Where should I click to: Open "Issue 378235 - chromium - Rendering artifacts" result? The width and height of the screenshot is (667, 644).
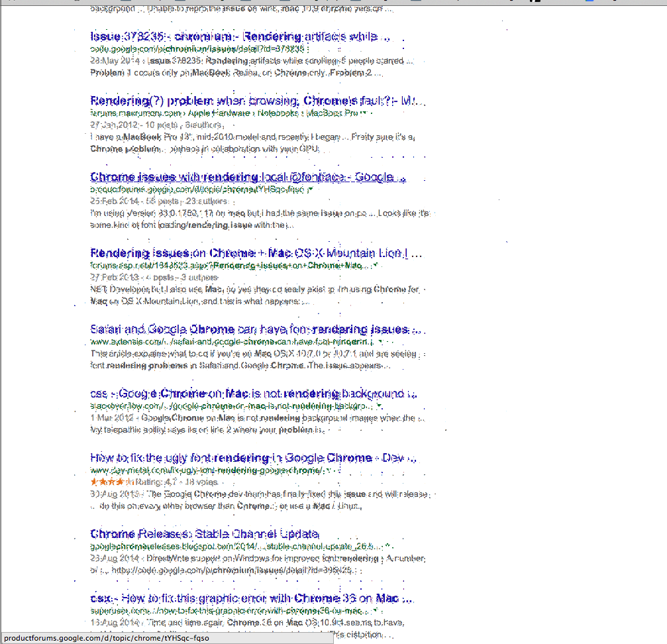click(x=240, y=36)
